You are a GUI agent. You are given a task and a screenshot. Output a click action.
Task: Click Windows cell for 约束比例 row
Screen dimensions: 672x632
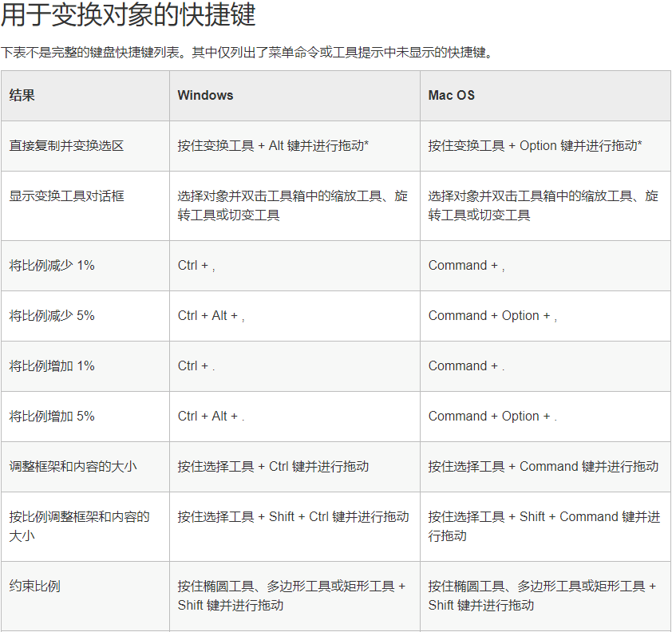pyautogui.click(x=294, y=596)
